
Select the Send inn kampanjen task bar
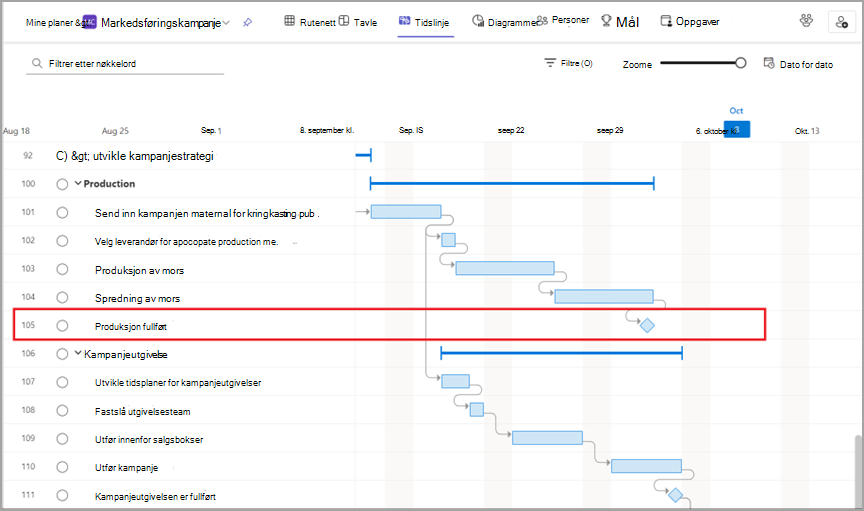click(406, 212)
